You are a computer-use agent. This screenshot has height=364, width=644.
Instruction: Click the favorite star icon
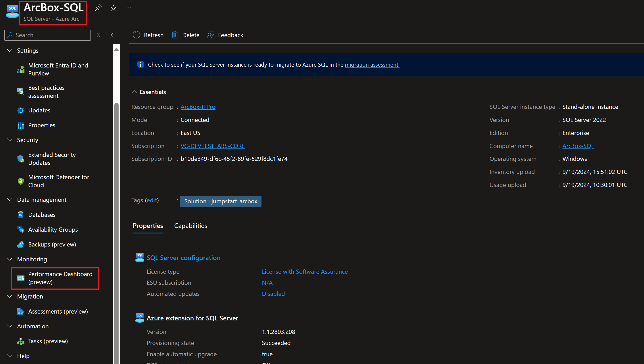113,8
